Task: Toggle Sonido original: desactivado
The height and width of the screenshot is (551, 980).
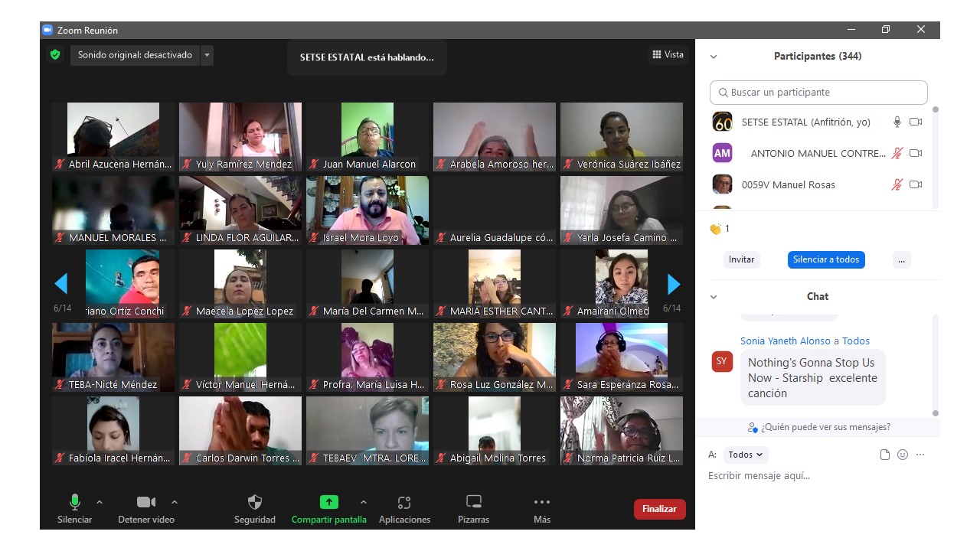Action: click(135, 55)
